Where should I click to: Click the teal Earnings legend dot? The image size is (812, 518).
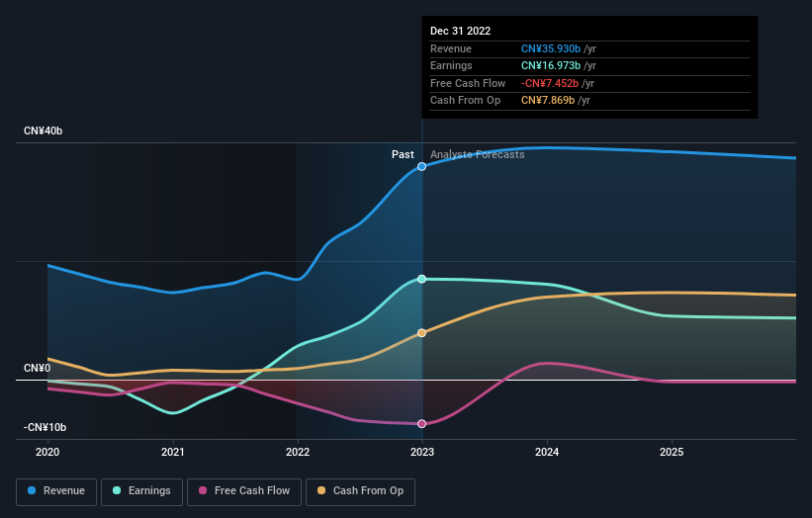coord(117,490)
